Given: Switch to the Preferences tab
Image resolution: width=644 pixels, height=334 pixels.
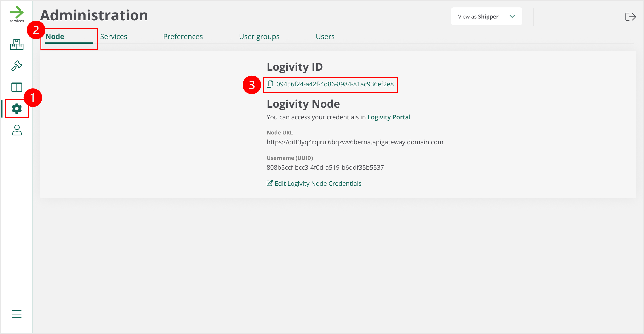Looking at the screenshot, I should [x=183, y=37].
